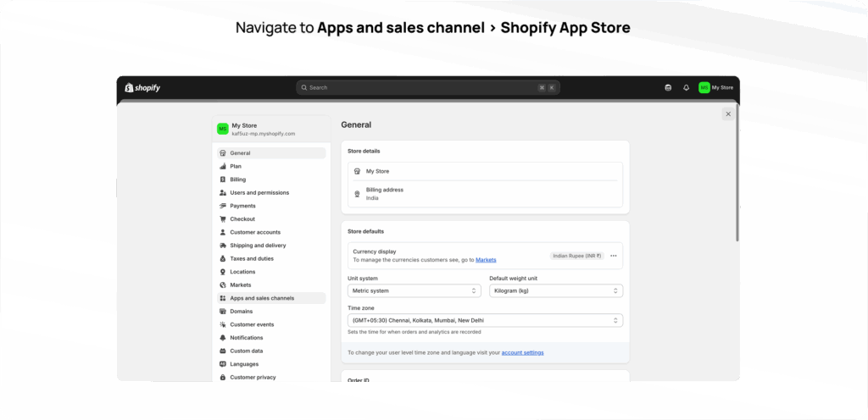Click the My Store sidebar header
The image size is (868, 420).
[271, 130]
